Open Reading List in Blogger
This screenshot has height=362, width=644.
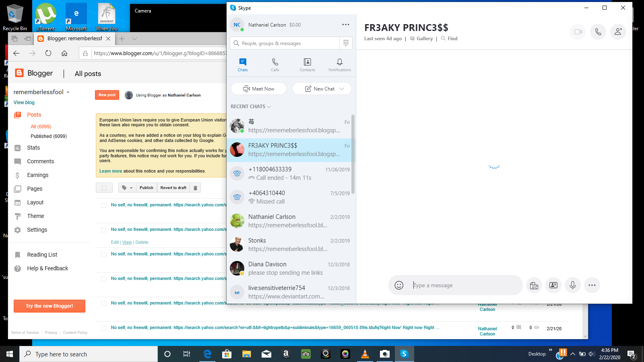coord(42,255)
